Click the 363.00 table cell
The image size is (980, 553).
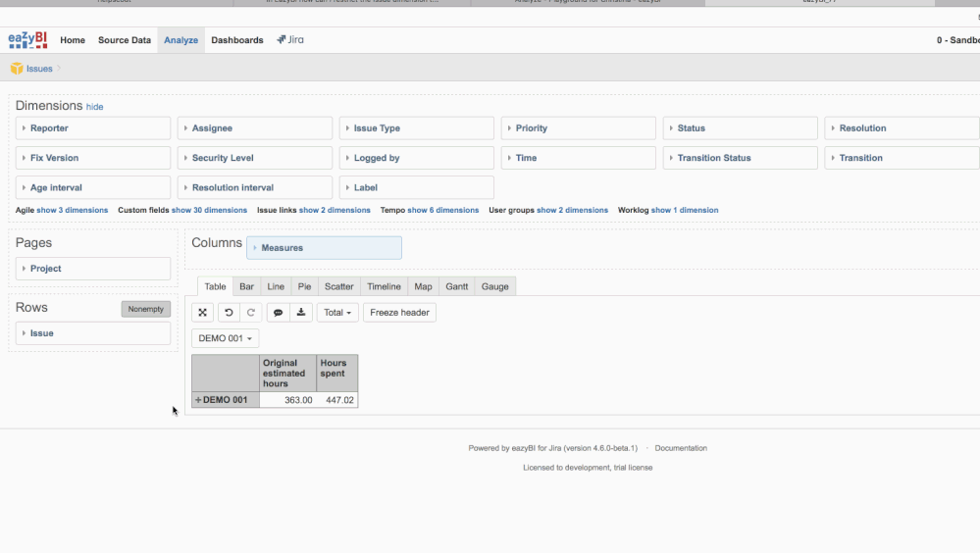pos(288,400)
